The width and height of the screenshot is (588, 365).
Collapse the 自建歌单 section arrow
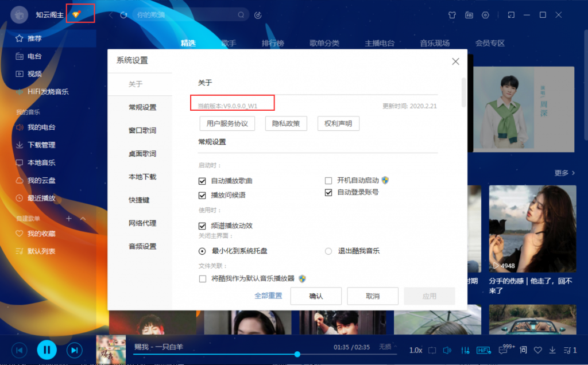click(x=83, y=218)
